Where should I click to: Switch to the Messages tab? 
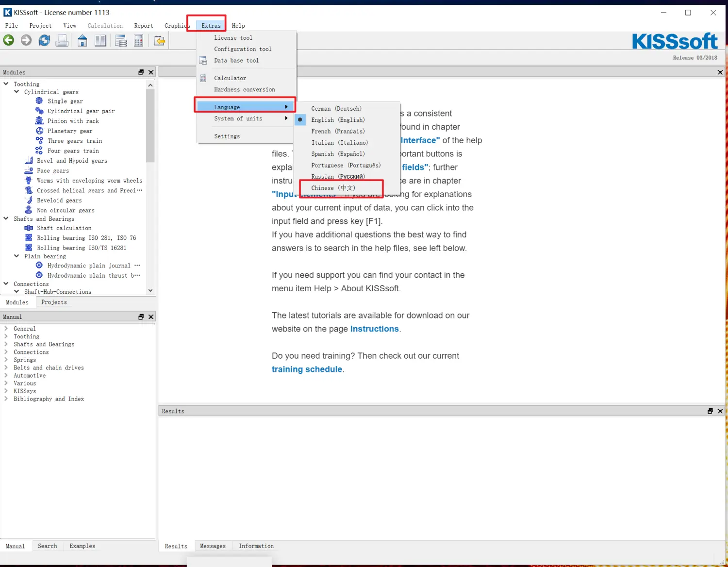pyautogui.click(x=213, y=546)
